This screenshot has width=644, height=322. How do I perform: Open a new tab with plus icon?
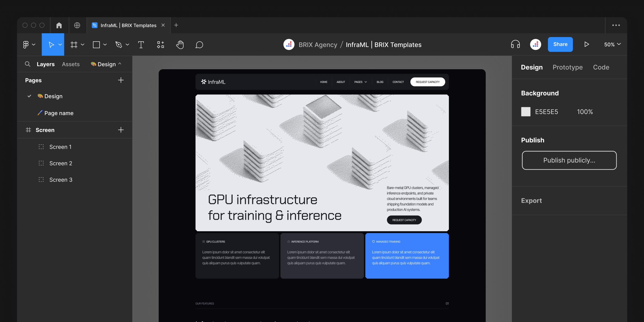coord(176,25)
